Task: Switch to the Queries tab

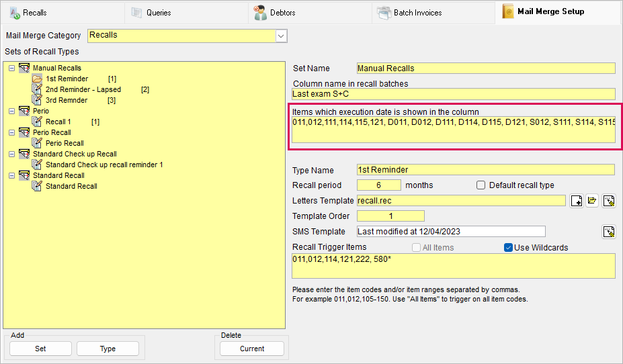Action: point(186,13)
